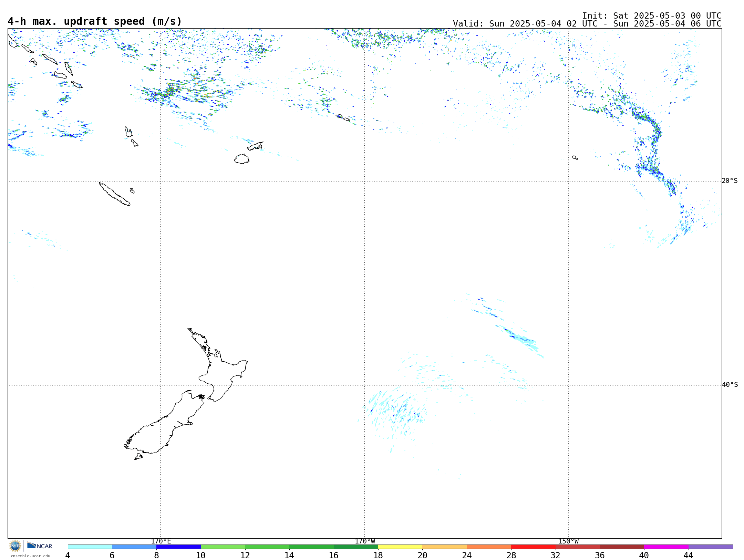The width and height of the screenshot is (744, 560).
Task: Click the colorbar tick label 44
Action: point(688,555)
